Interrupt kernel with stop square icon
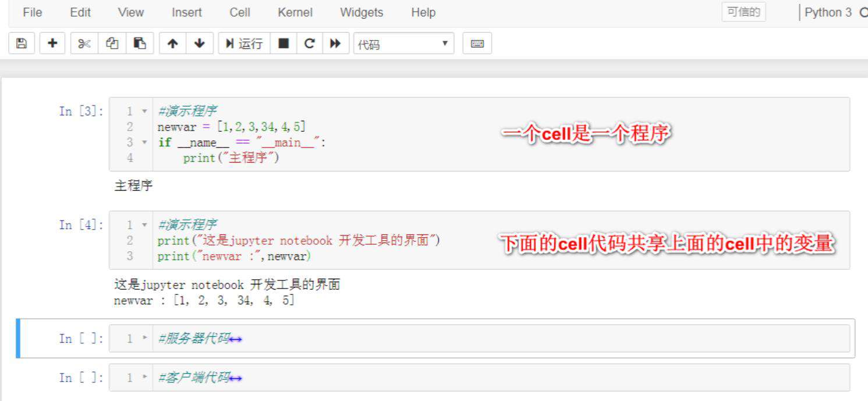This screenshot has height=401, width=868. [284, 44]
